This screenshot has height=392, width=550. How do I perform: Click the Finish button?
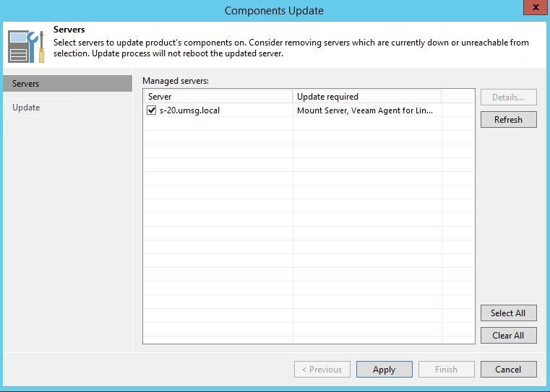pyautogui.click(x=446, y=370)
